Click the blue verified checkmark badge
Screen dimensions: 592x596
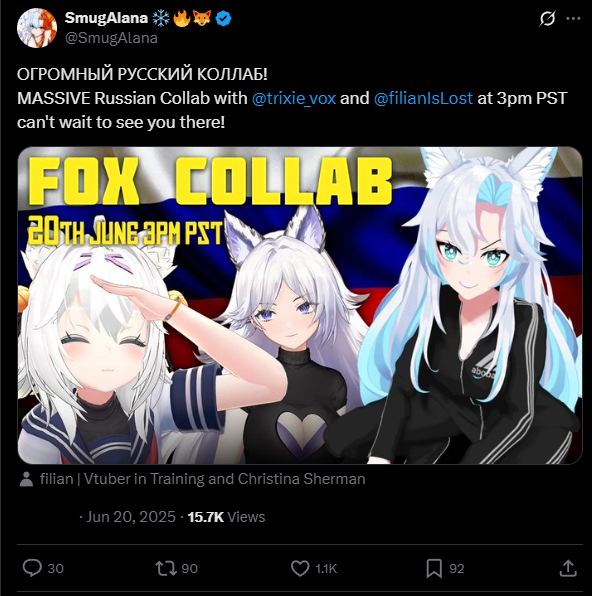tap(223, 18)
